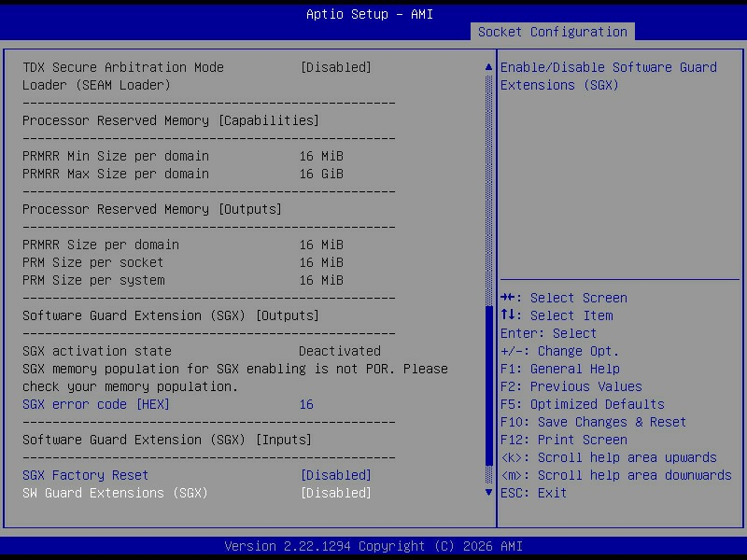Open the Socket Configuration tab
The height and width of the screenshot is (560, 747).
tap(552, 32)
